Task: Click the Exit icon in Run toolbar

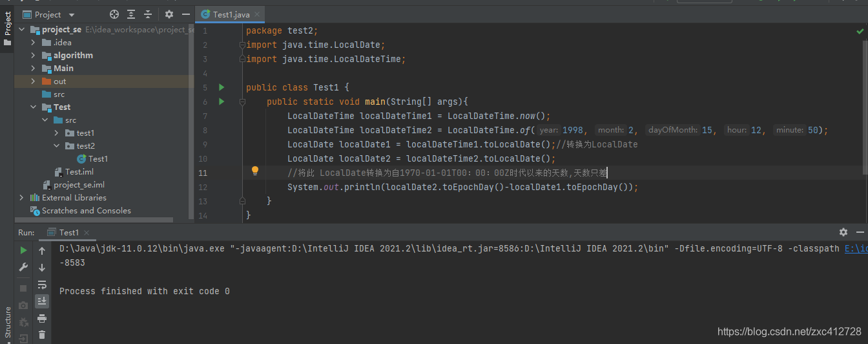Action: (x=24, y=339)
